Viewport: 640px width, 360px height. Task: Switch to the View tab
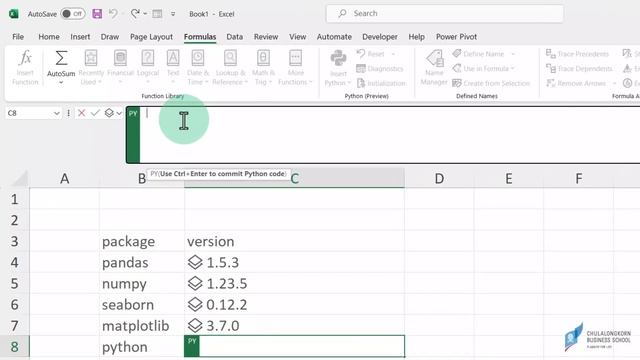tap(298, 37)
